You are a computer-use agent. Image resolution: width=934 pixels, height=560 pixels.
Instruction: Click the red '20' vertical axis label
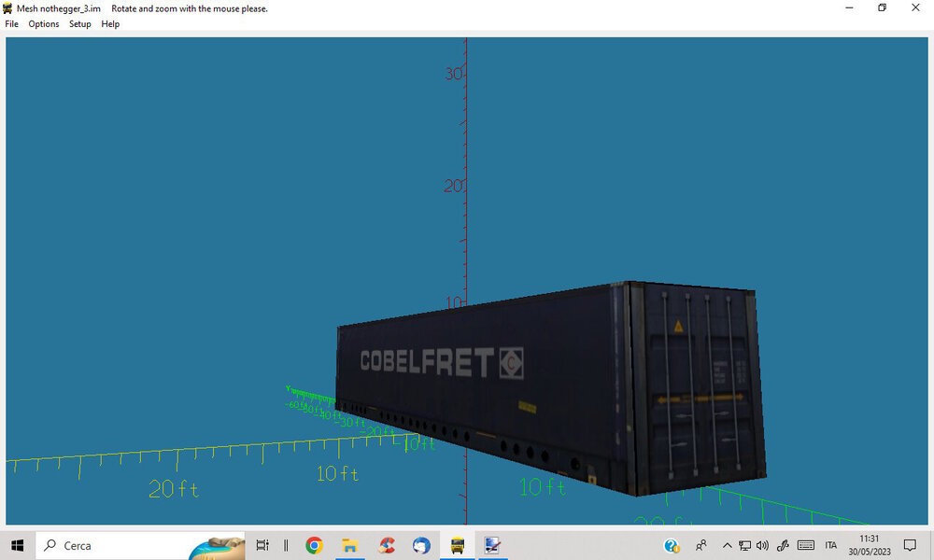coord(452,186)
